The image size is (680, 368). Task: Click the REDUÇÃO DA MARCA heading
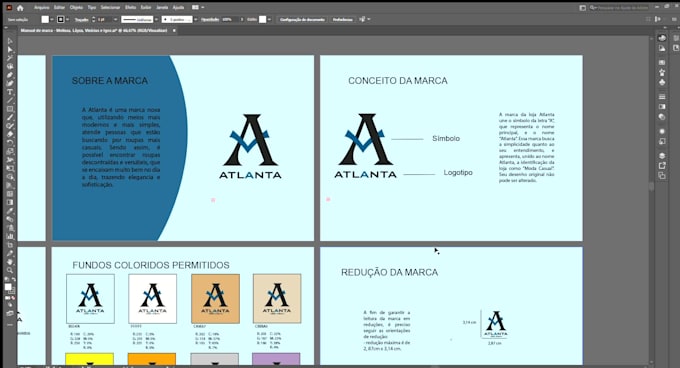389,272
